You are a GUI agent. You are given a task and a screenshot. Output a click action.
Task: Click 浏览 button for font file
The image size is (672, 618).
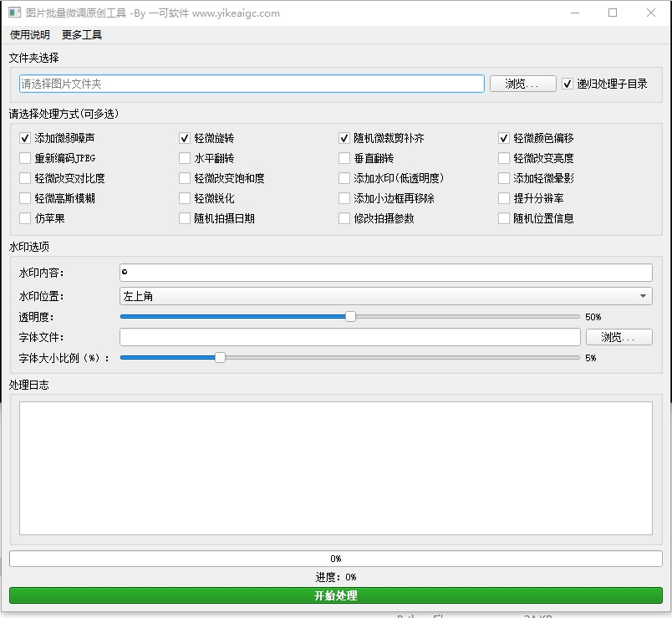click(x=619, y=337)
